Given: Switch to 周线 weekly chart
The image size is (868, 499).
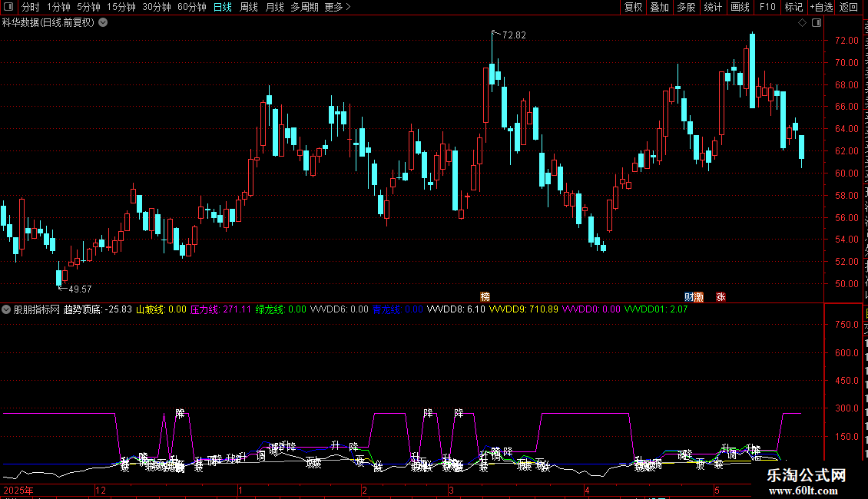Looking at the screenshot, I should 249,7.
